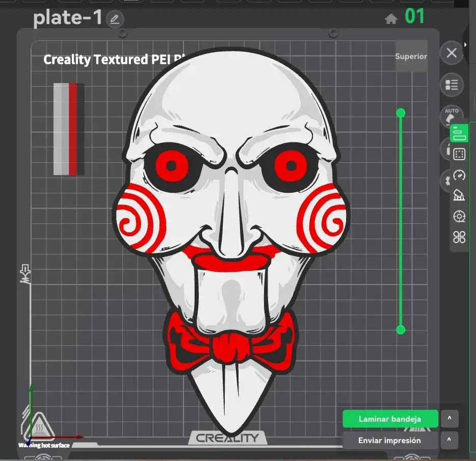Click the top handle of the layer slider
Image resolution: width=476 pixels, height=461 pixels.
[x=401, y=113]
